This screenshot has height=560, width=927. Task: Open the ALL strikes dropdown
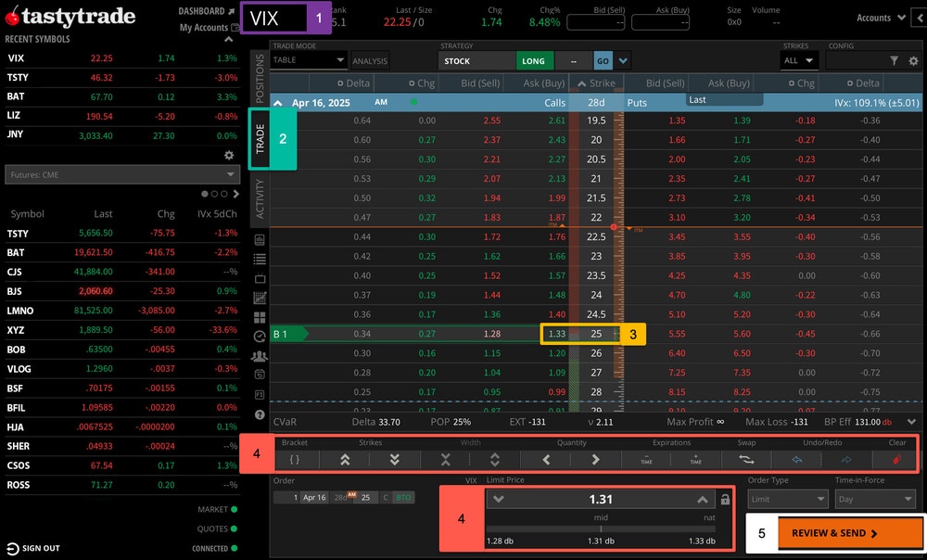[x=798, y=59]
